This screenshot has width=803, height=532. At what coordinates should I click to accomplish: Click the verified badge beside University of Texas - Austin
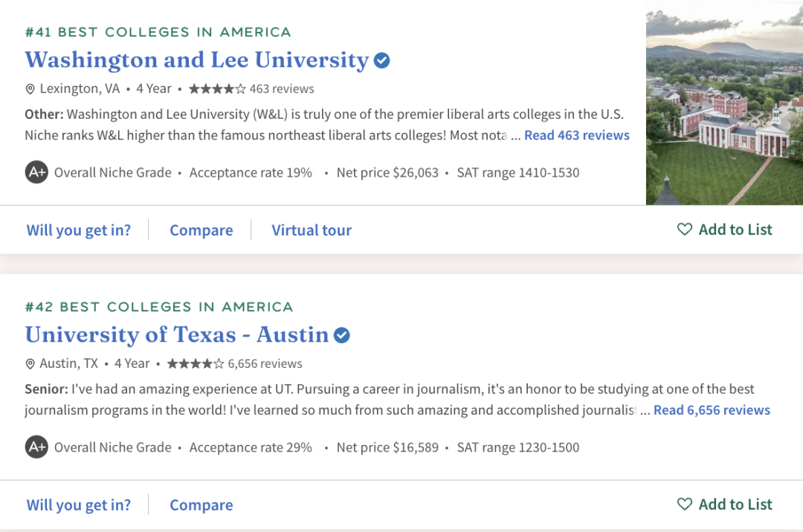pyautogui.click(x=342, y=335)
